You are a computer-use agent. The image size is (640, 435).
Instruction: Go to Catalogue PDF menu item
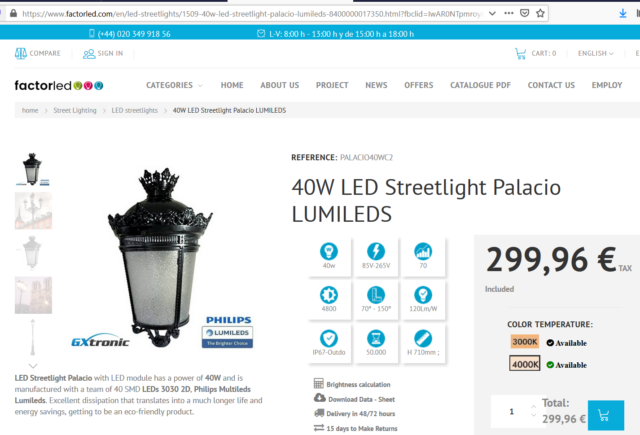pos(480,85)
